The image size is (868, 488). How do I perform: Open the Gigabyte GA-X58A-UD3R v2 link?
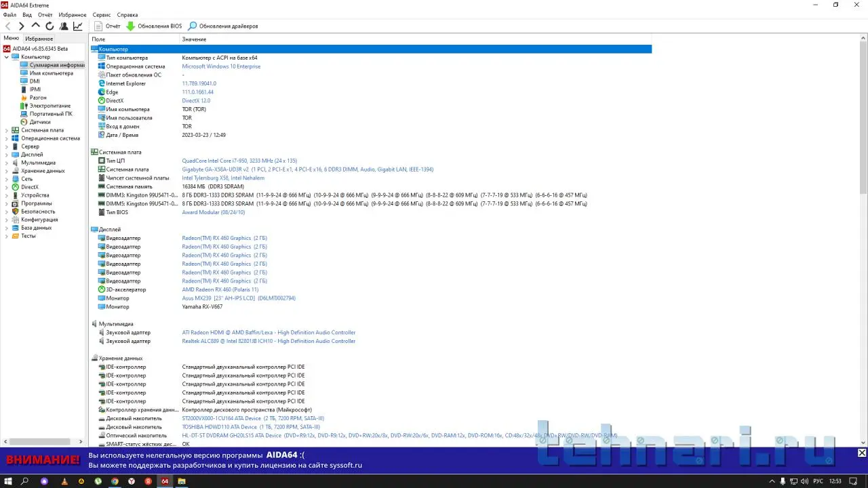point(308,169)
